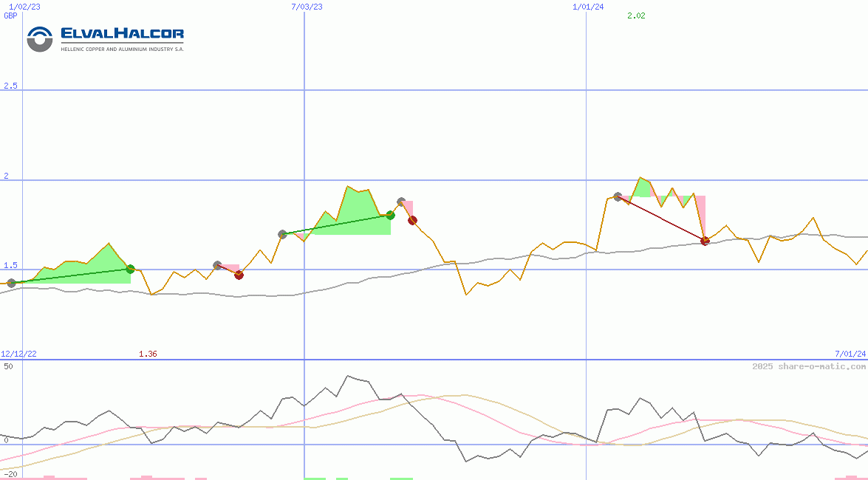Image resolution: width=868 pixels, height=480 pixels.
Task: Click the 1/01/24 date label at top
Action: [x=588, y=7]
